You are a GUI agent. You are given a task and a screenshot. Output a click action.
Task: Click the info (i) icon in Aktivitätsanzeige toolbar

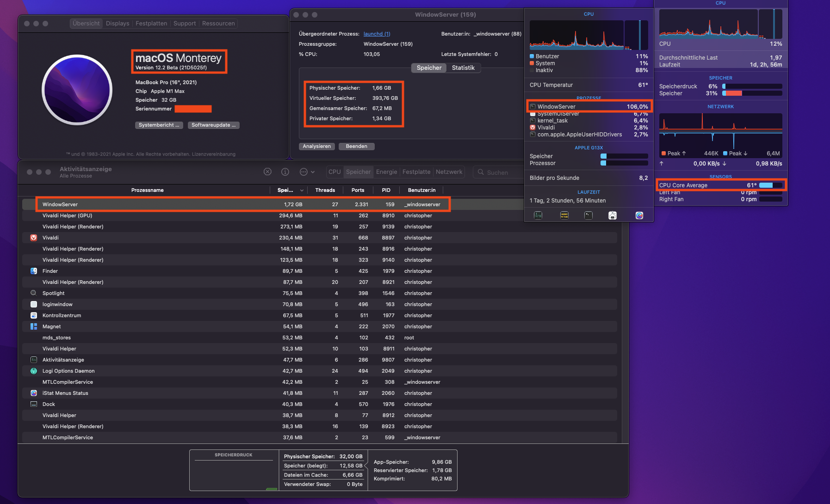pyautogui.click(x=285, y=172)
